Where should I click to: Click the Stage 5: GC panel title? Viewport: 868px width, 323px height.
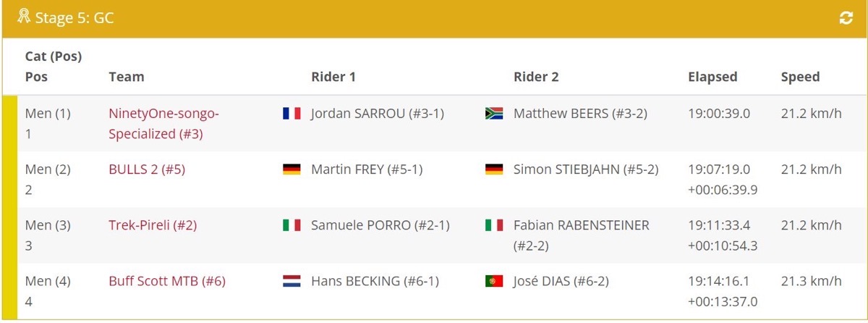(75, 18)
